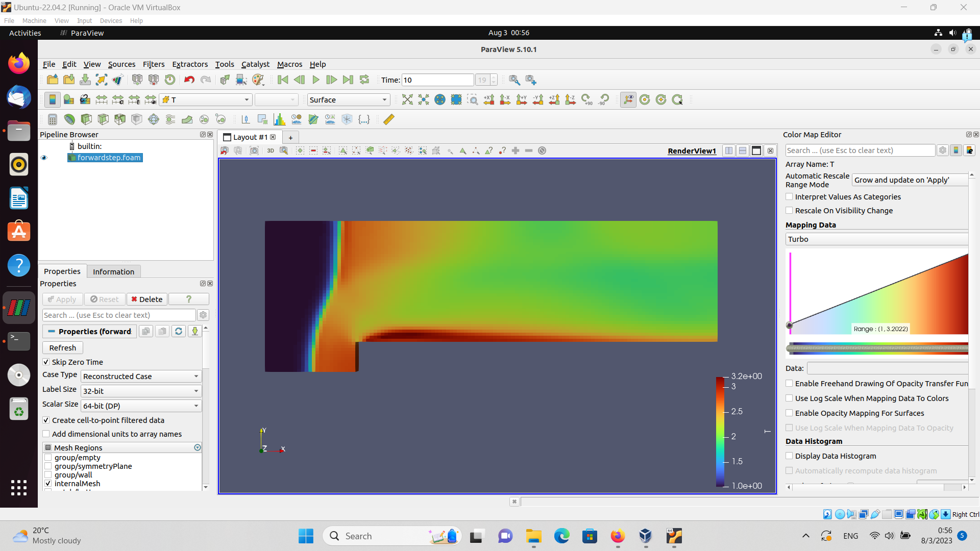Open the ruler measurement tool
Screen dimensions: 980x551
(389, 119)
